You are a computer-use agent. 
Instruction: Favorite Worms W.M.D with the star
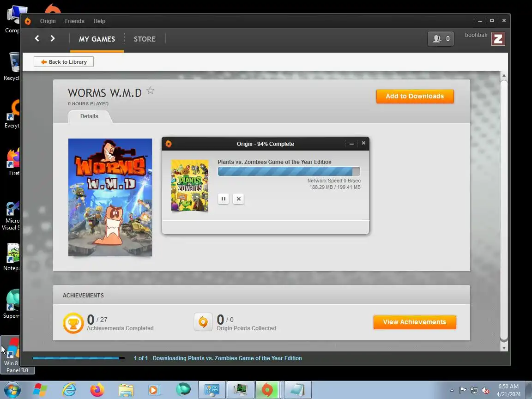(x=150, y=91)
